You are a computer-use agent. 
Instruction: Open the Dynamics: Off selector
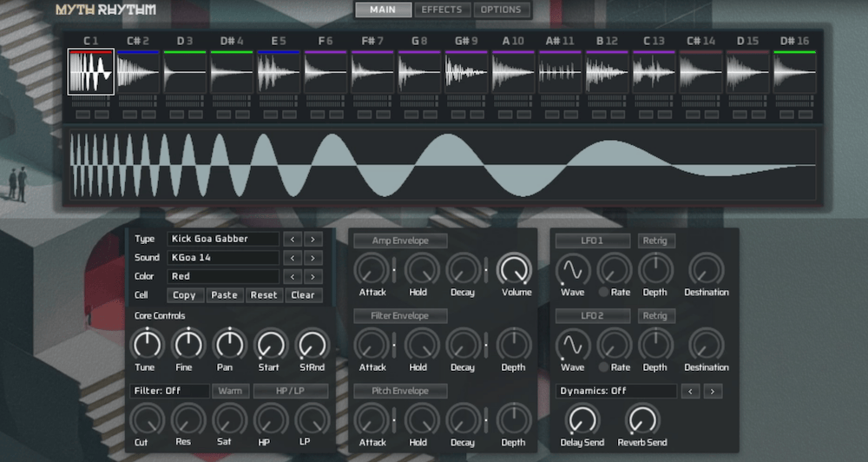point(616,391)
